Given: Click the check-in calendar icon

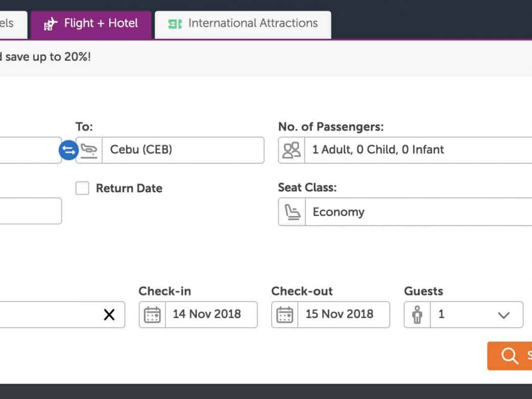Looking at the screenshot, I should pyautogui.click(x=152, y=314).
